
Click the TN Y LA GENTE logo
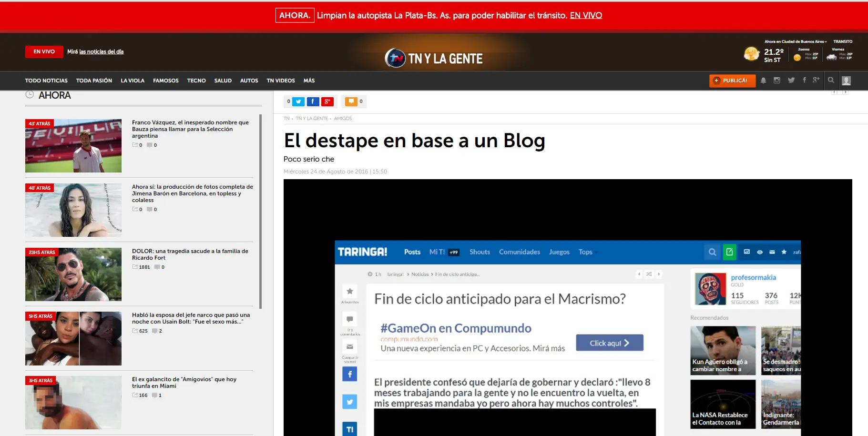pyautogui.click(x=434, y=58)
